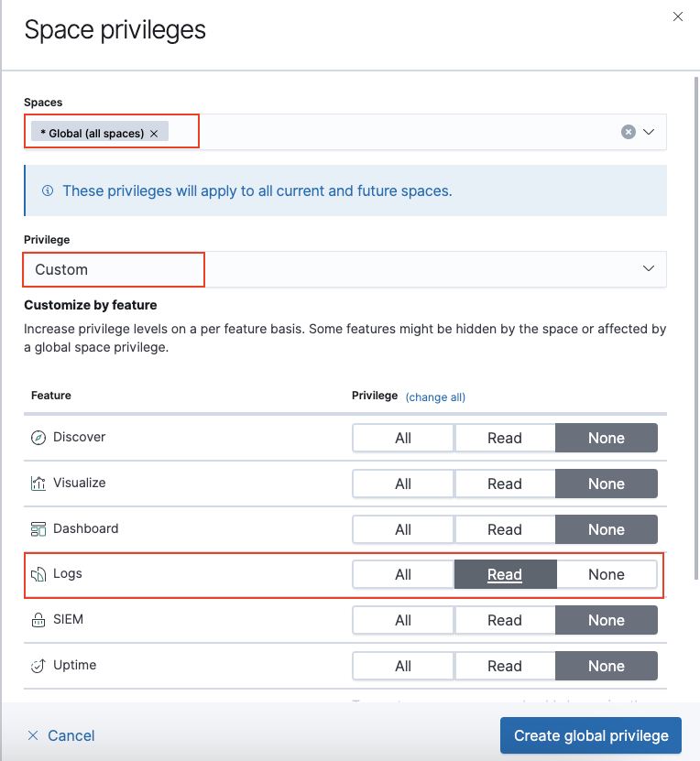Viewport: 700px width, 761px height.
Task: Open the Privilege dropdown showing Custom
Action: pyautogui.click(x=345, y=269)
